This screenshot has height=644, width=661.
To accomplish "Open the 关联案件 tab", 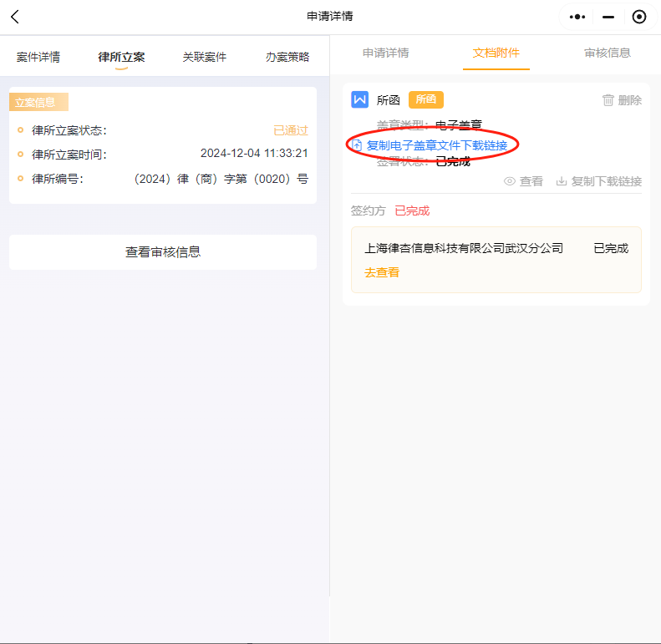I will pos(205,57).
